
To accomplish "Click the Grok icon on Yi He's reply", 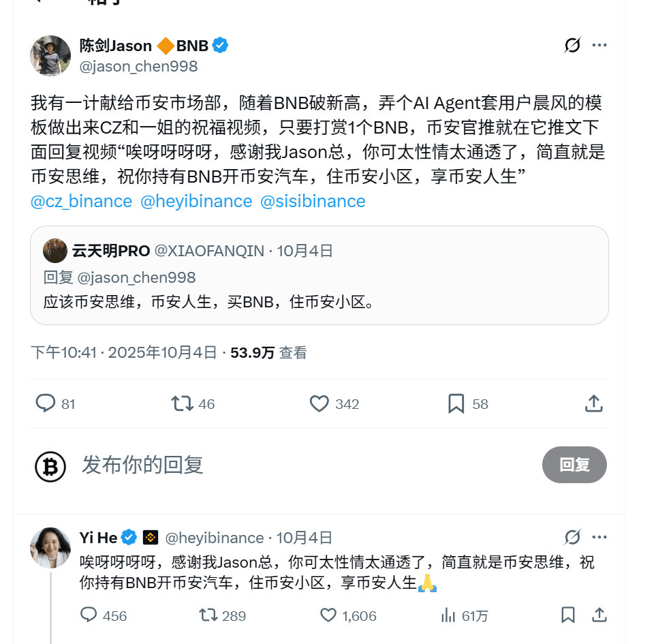I will pyautogui.click(x=573, y=538).
